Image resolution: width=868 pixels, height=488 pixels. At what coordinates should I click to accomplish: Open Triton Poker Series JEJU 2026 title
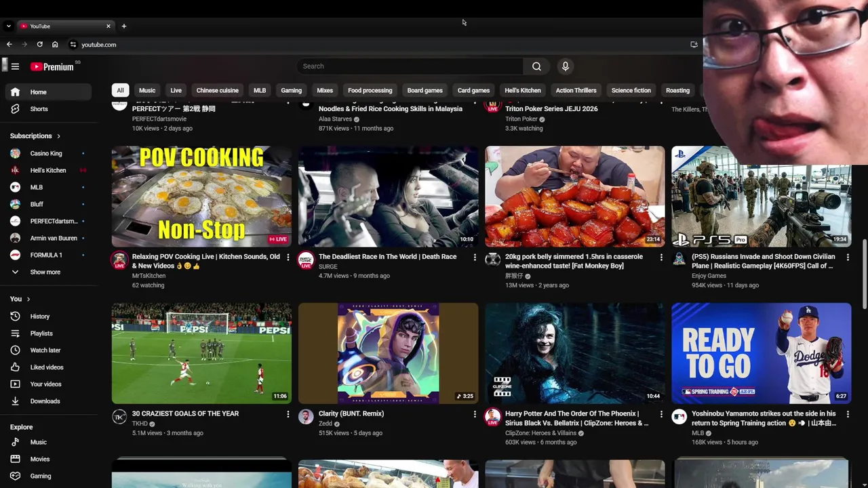point(551,109)
